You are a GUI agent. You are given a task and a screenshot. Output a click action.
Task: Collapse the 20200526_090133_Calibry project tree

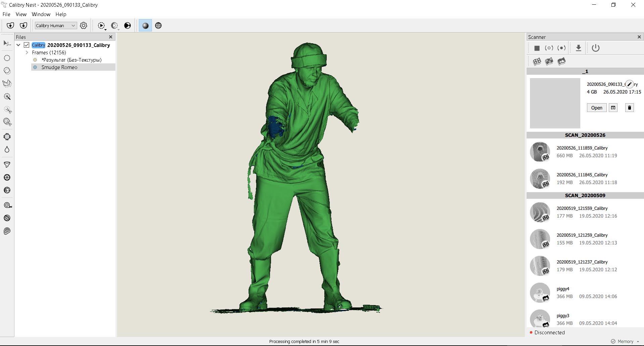tap(18, 45)
